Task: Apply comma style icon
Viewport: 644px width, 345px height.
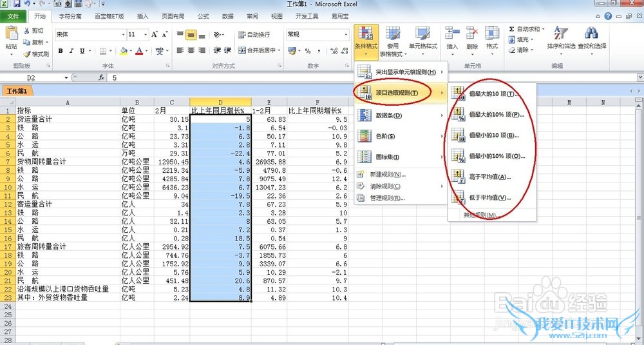Action: pos(319,50)
